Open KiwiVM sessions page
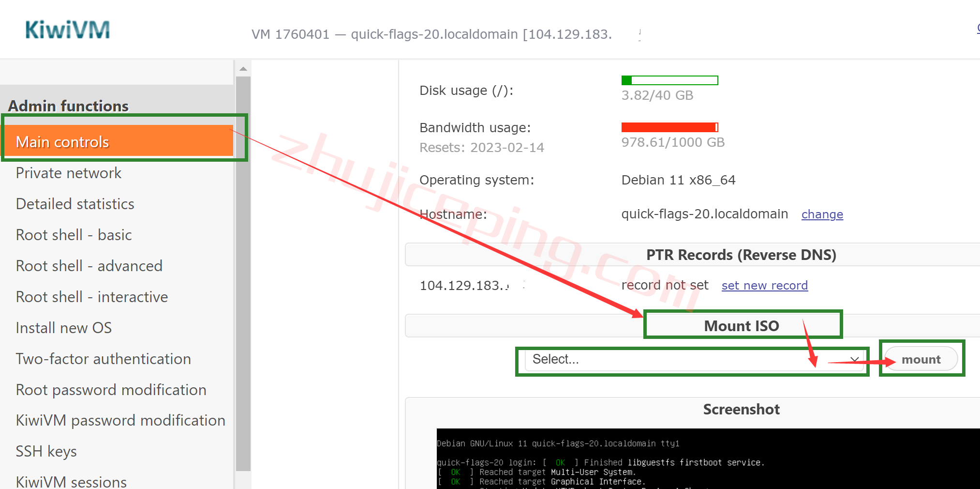The height and width of the screenshot is (489, 980). 71,482
